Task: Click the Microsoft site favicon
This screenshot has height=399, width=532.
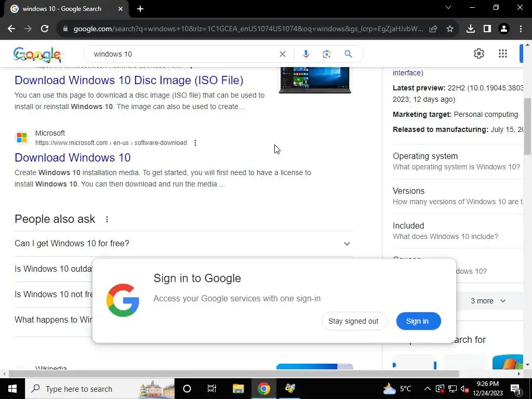Action: pos(22,137)
